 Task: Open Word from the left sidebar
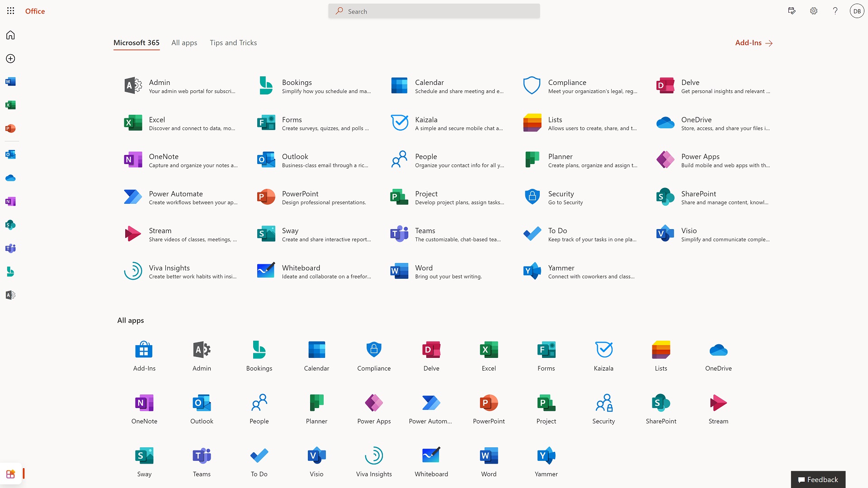10,82
